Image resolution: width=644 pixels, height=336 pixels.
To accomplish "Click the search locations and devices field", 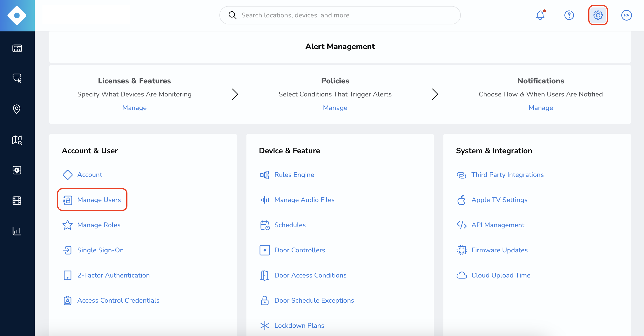I will point(340,15).
